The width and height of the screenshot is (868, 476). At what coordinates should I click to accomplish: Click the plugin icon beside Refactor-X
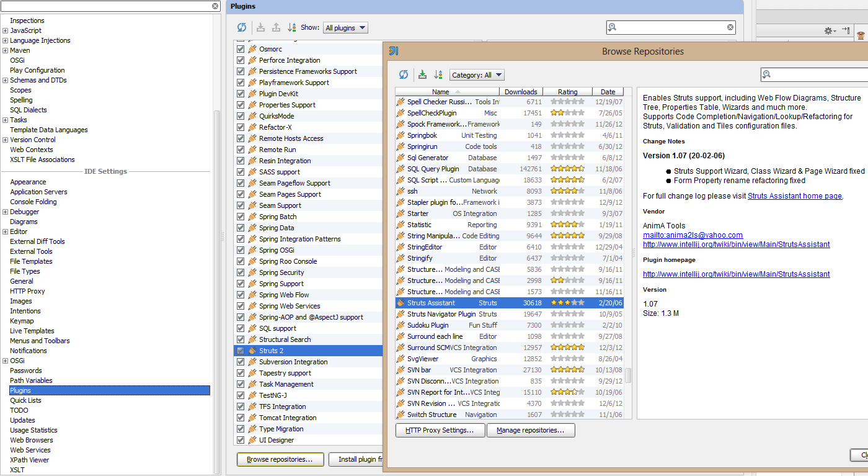pos(252,127)
